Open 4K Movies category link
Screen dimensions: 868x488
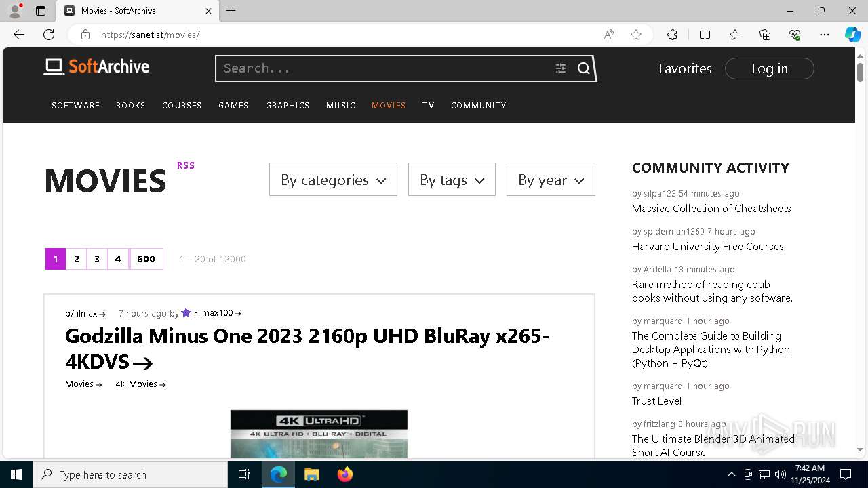(140, 384)
